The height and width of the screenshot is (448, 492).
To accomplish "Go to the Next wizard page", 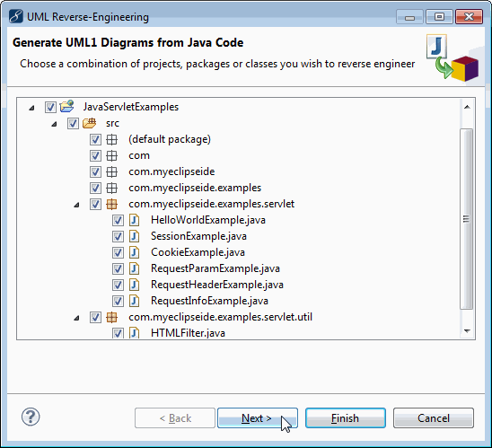I will (x=258, y=417).
